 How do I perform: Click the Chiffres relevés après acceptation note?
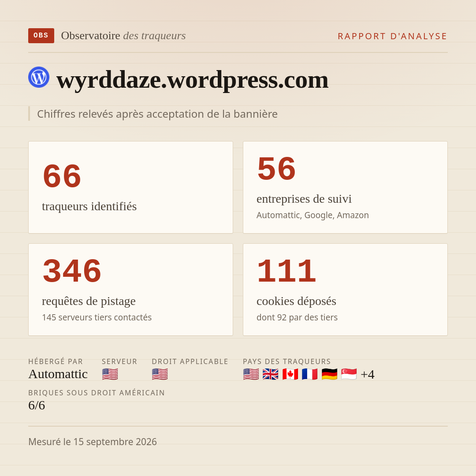point(157,114)
